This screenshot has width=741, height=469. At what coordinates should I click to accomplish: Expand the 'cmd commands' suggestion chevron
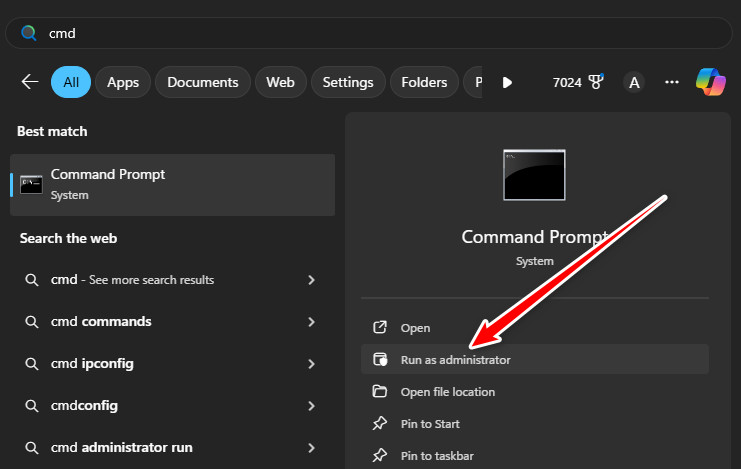click(x=312, y=322)
